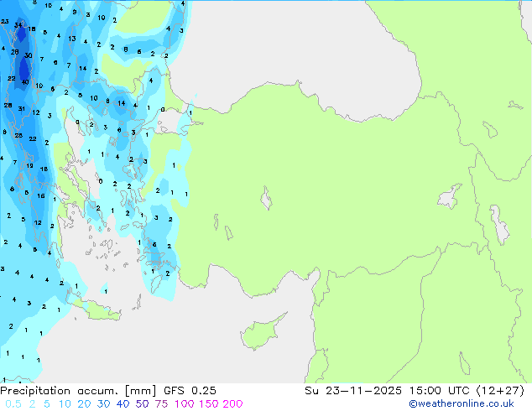
Task: Click the '20' legend value
Action: (x=84, y=404)
